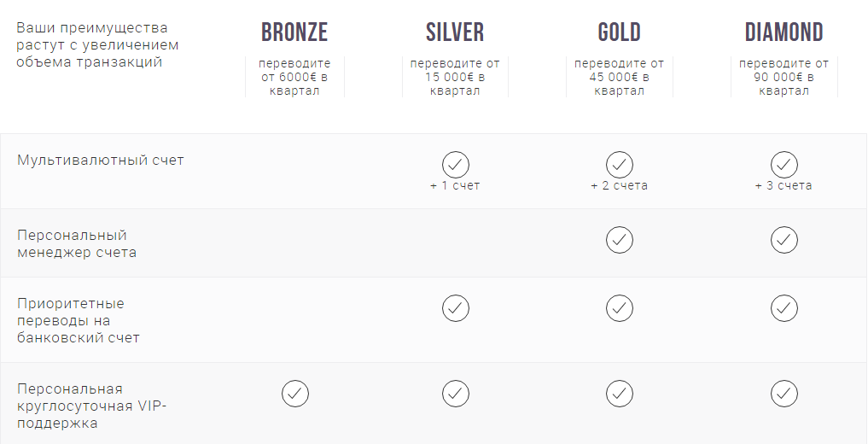868x444 pixels.
Task: Click the Gold multi-currency account checkmark
Action: click(x=620, y=165)
